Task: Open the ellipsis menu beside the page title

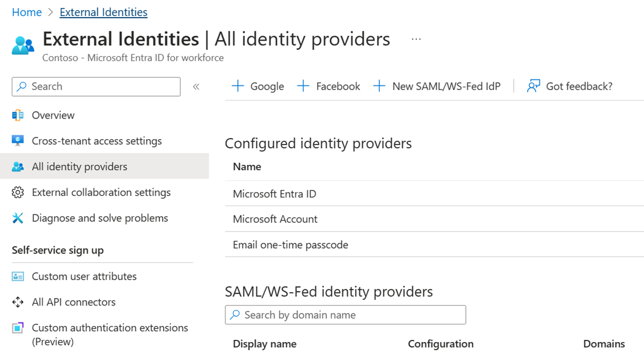Action: (x=416, y=38)
